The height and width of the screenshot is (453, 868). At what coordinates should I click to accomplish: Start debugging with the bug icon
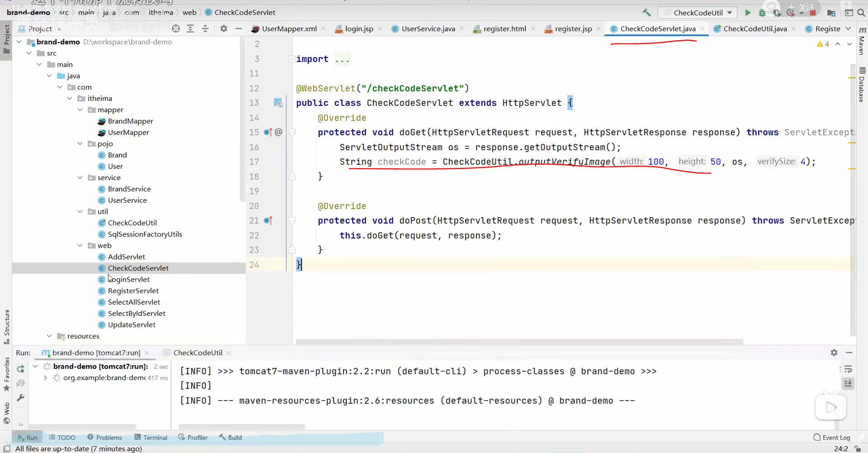click(x=762, y=13)
